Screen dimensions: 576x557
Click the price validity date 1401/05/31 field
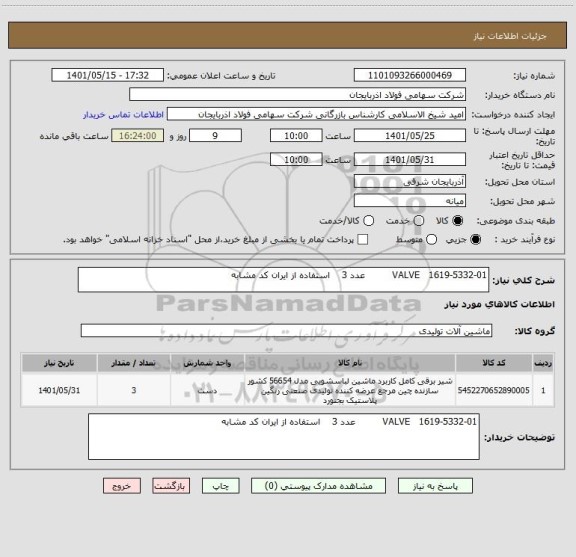coord(410,160)
